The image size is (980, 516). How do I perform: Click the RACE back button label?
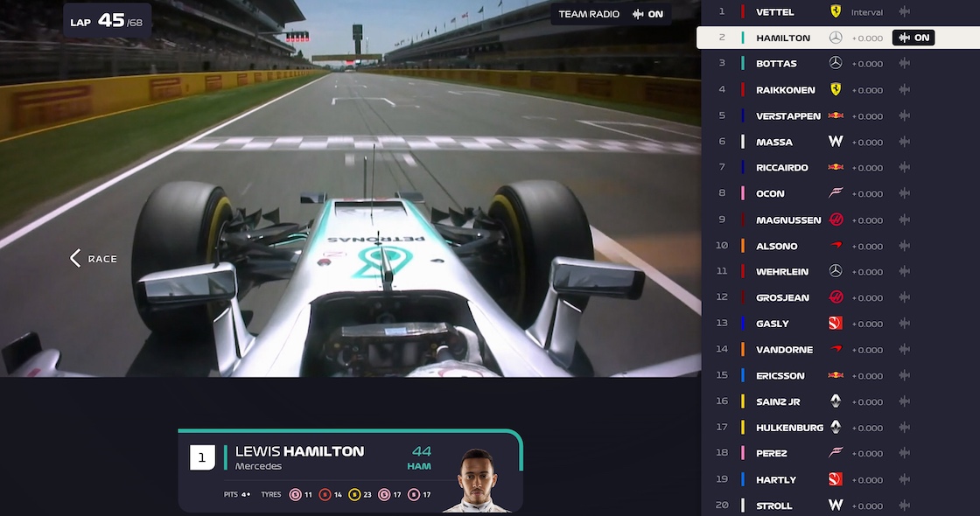(102, 259)
